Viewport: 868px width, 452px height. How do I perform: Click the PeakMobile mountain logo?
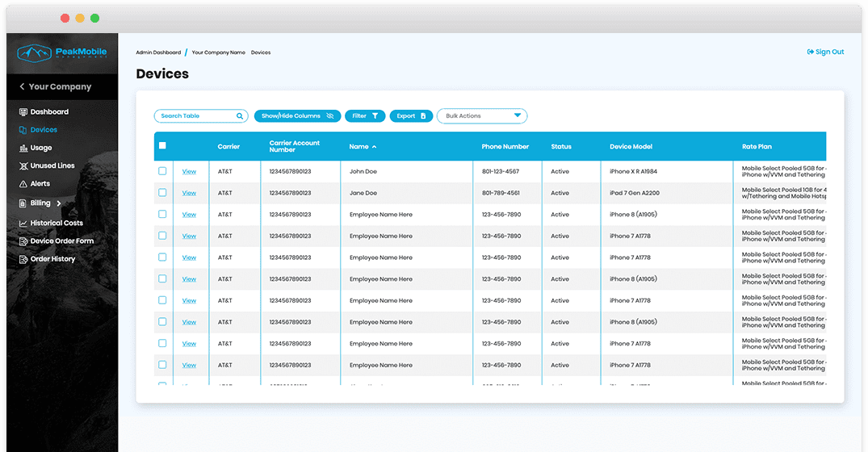(x=34, y=53)
